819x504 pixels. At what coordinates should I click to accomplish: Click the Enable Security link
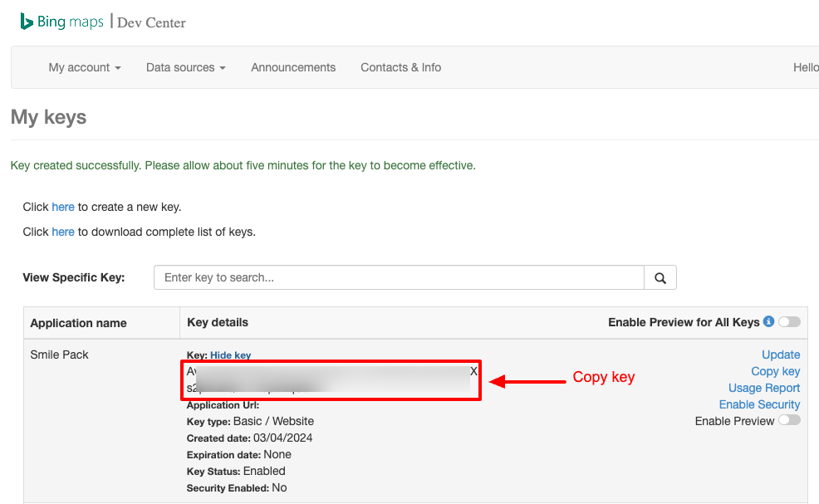pos(759,404)
